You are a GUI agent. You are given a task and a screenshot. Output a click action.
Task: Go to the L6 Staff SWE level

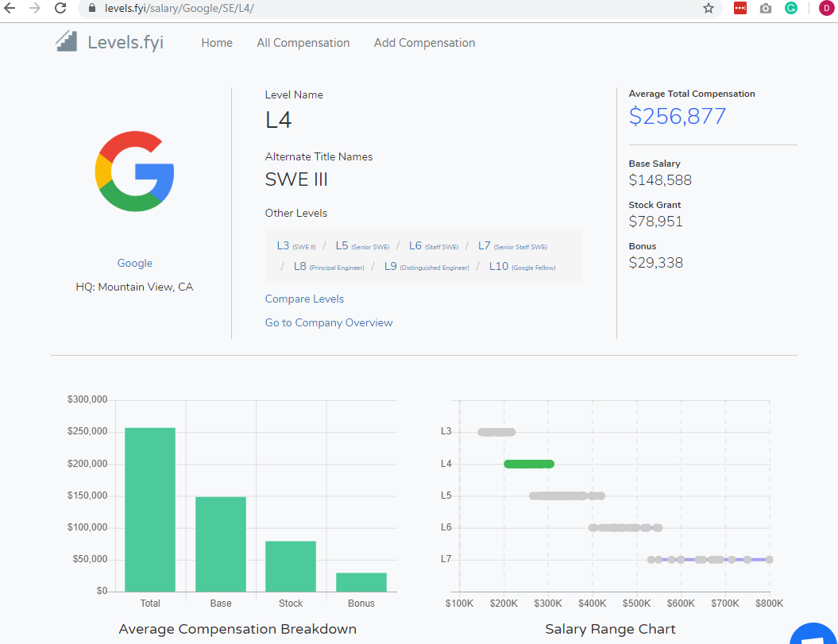[x=434, y=246]
